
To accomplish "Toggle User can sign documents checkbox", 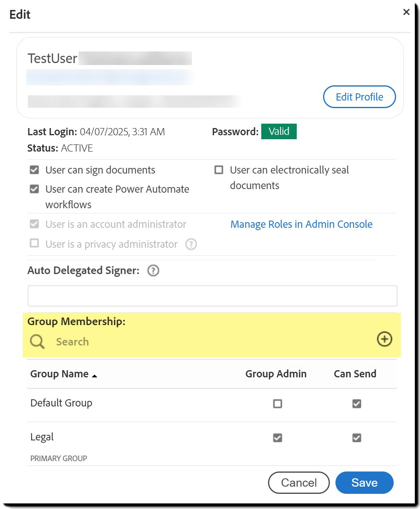I will [35, 170].
